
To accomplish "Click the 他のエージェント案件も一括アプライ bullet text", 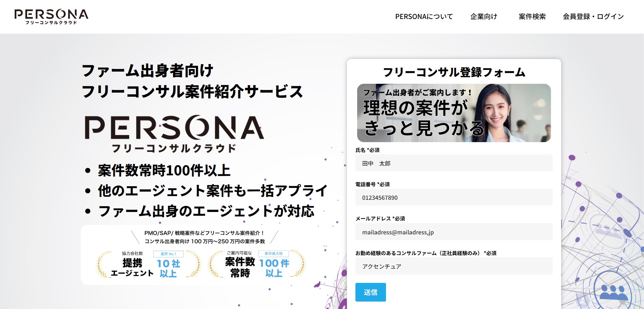I will [x=212, y=191].
